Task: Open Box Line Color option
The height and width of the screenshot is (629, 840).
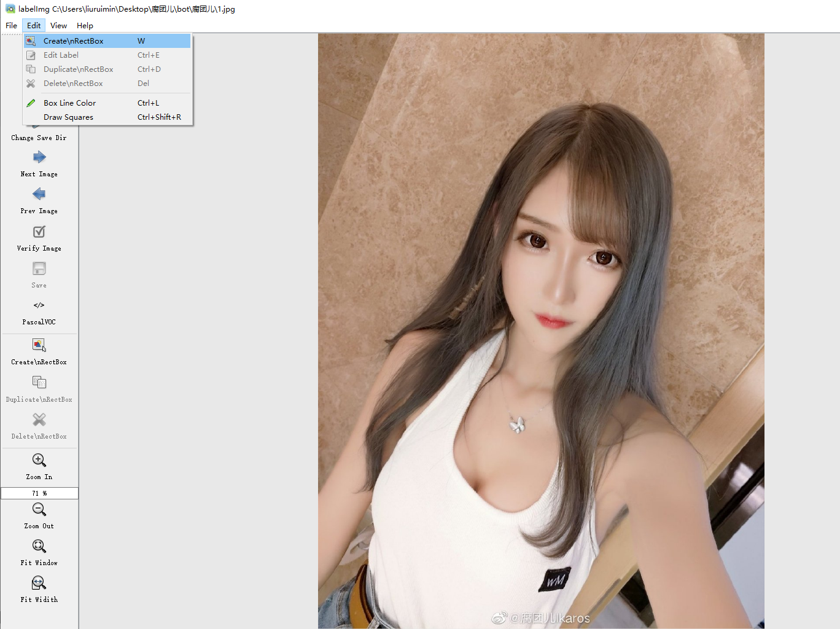Action: click(x=107, y=103)
